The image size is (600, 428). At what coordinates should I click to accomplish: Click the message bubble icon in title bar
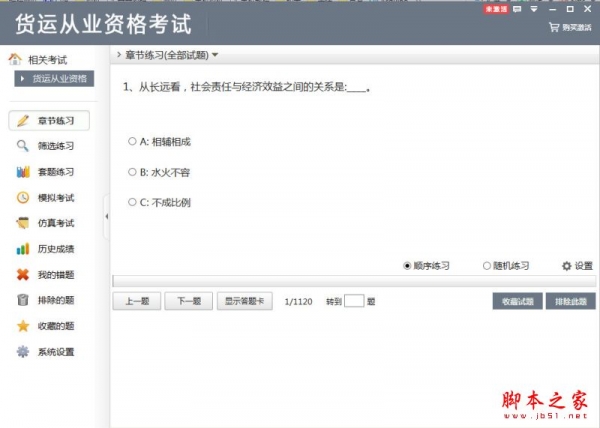pyautogui.click(x=517, y=9)
